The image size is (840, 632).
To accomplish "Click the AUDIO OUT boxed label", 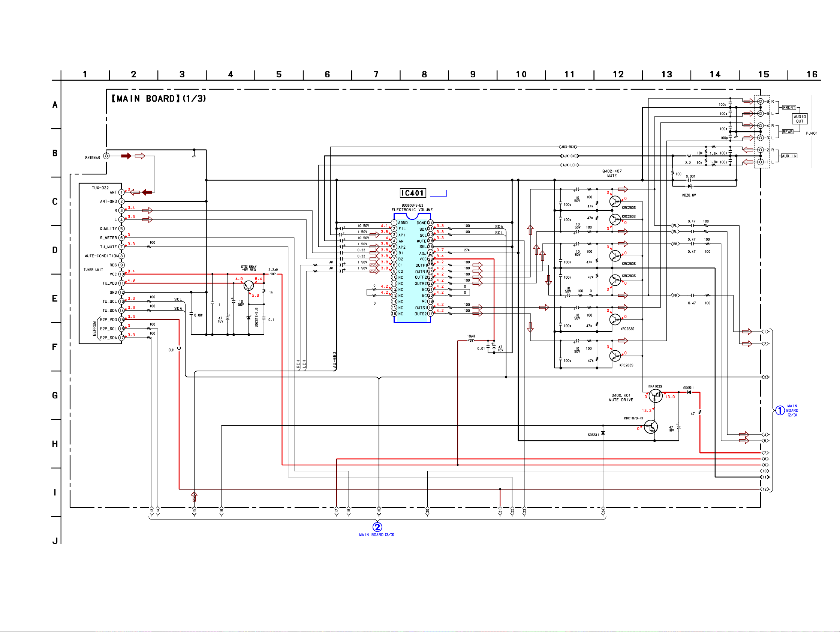I will tap(800, 119).
